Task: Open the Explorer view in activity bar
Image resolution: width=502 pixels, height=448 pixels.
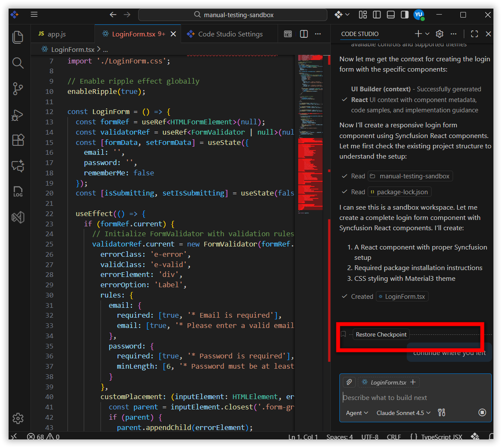Action: (x=18, y=37)
